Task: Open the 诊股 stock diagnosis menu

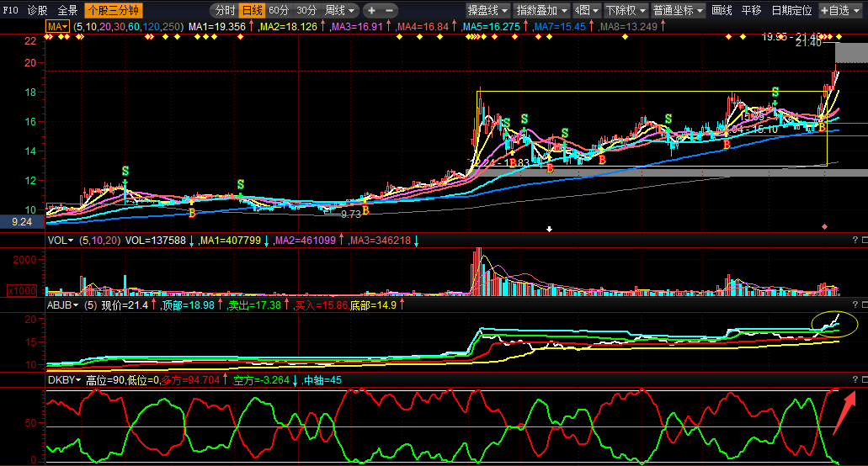Action: [x=38, y=11]
